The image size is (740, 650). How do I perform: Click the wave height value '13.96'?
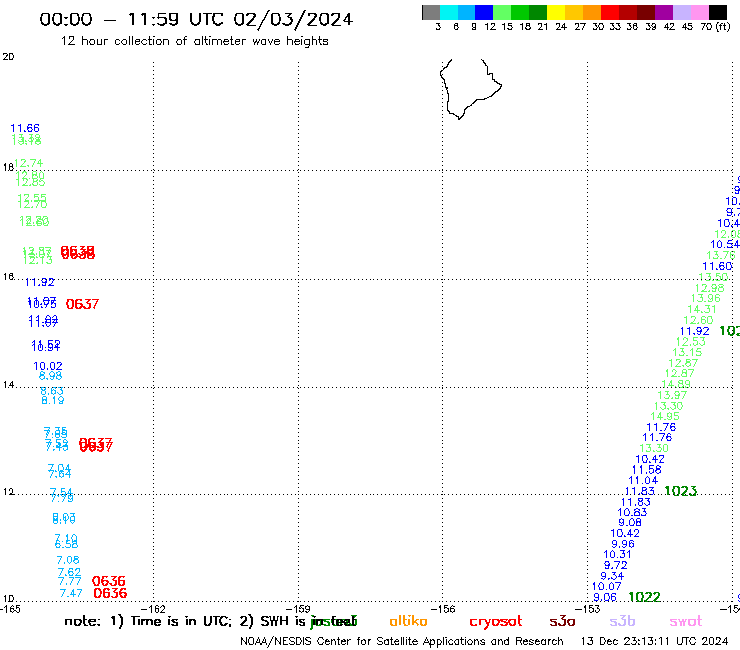706,298
